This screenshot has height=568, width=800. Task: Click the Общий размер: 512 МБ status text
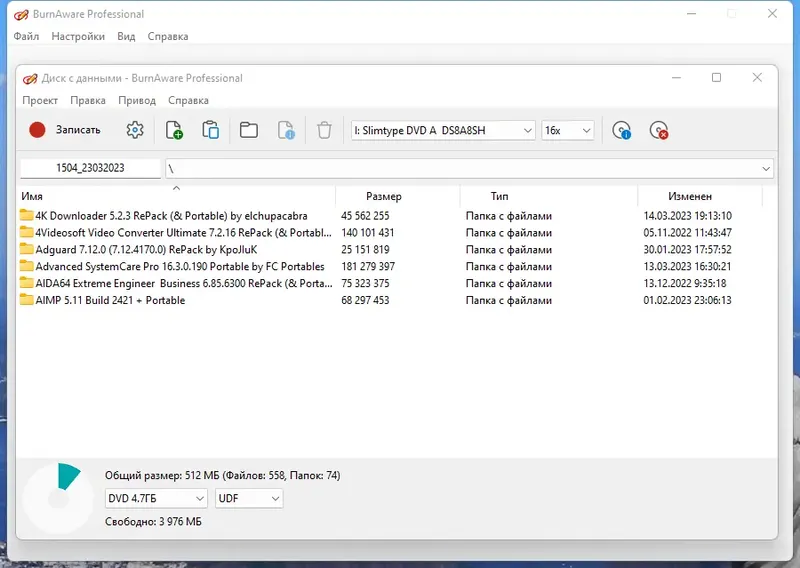point(222,475)
